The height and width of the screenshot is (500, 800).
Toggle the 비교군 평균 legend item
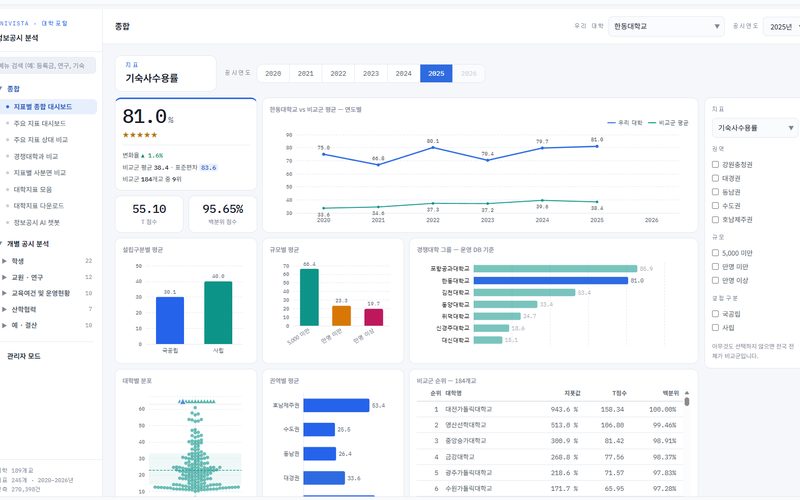tap(668, 123)
